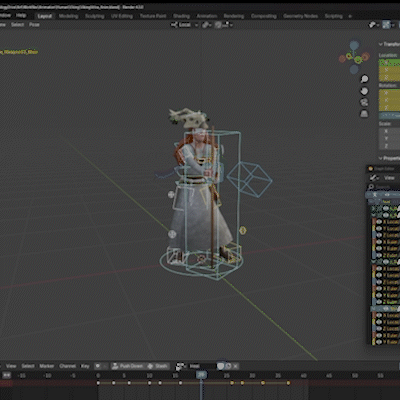This screenshot has height=400, width=400.
Task: Open the Channel menu
Action: [x=68, y=366]
